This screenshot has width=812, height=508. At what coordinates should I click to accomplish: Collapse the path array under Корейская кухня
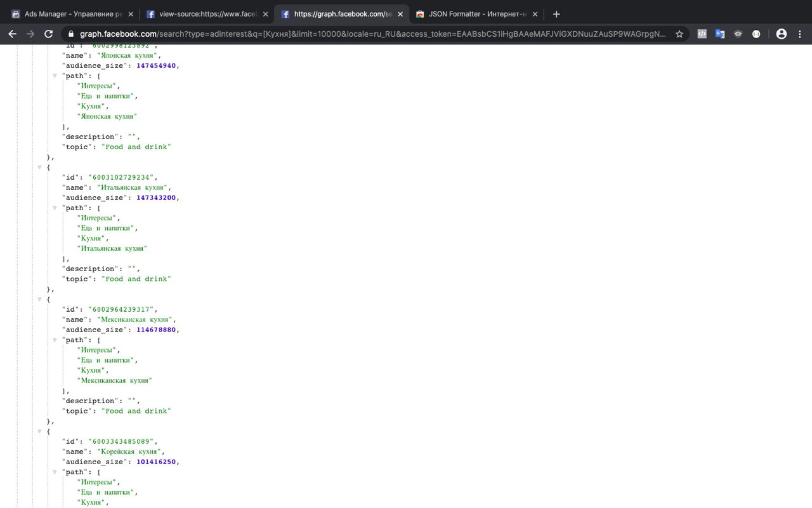(55, 472)
